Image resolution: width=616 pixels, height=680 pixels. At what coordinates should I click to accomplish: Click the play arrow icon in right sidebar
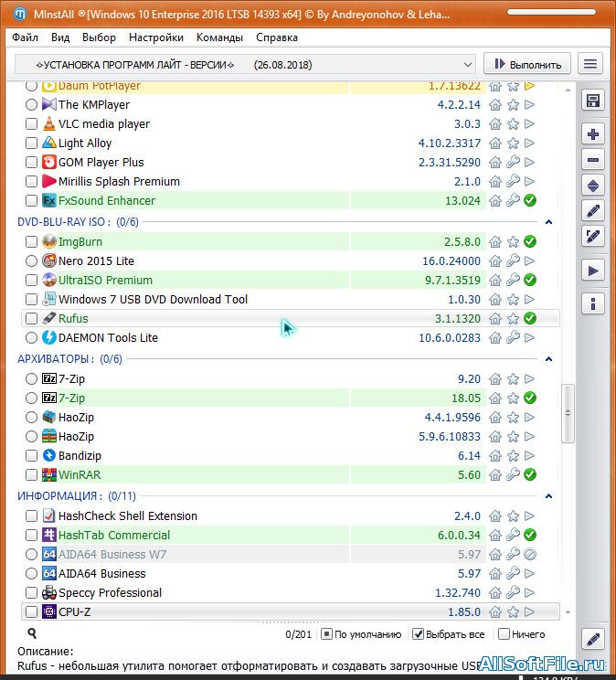pos(592,271)
